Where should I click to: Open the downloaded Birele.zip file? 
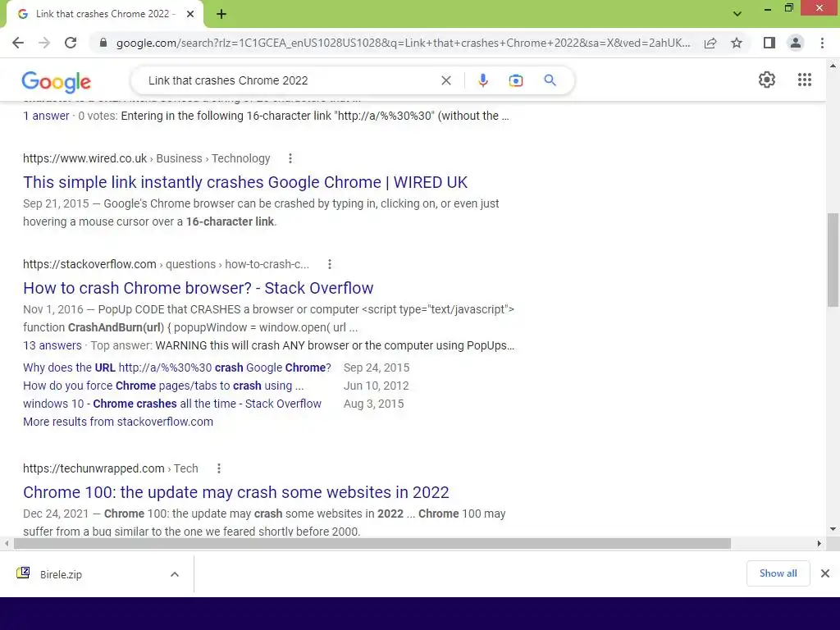tap(61, 574)
